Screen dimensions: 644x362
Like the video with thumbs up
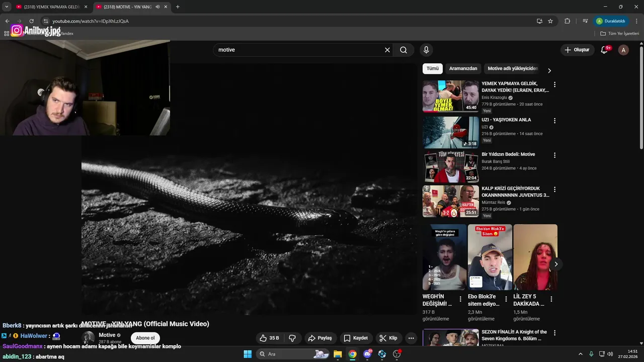pos(269,338)
